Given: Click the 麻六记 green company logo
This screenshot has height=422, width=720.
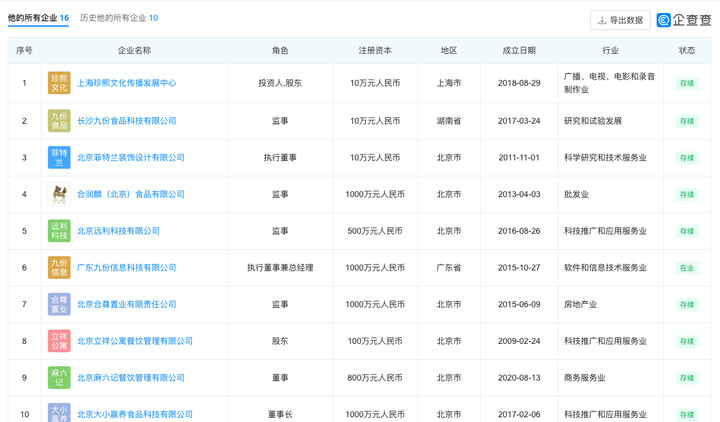Looking at the screenshot, I should (x=59, y=378).
